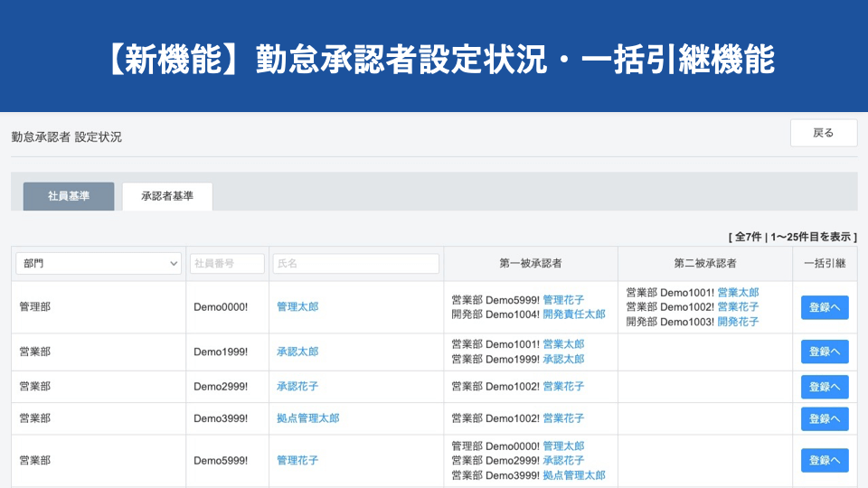Switch to the 社員基準 tab
The width and height of the screenshot is (868, 488).
(69, 196)
